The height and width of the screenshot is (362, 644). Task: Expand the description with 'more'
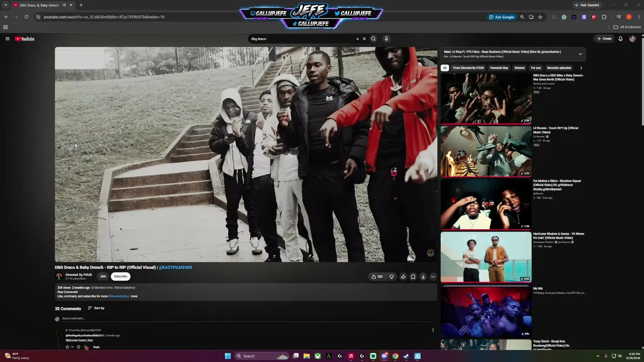(134, 296)
